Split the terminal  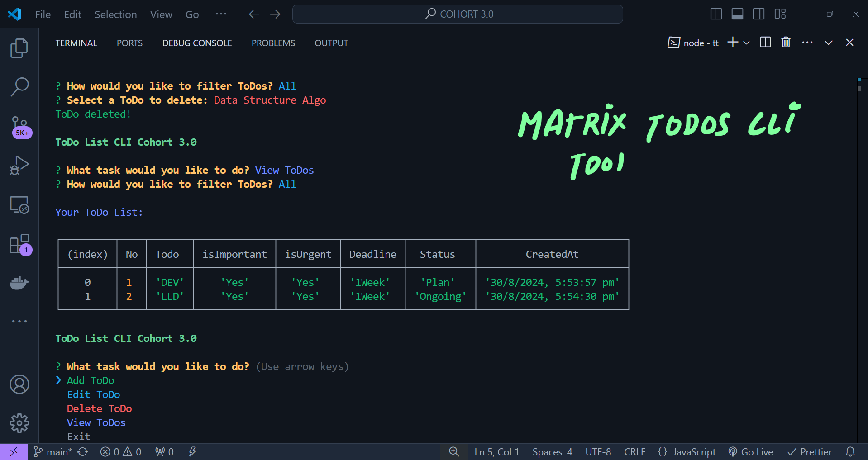coord(765,43)
